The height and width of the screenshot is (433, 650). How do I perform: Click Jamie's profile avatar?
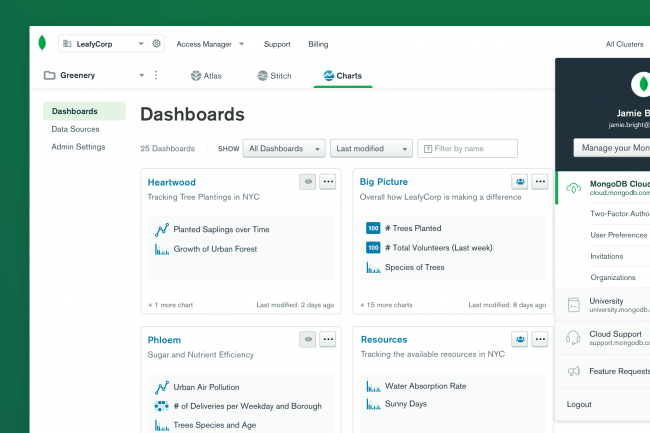[640, 84]
